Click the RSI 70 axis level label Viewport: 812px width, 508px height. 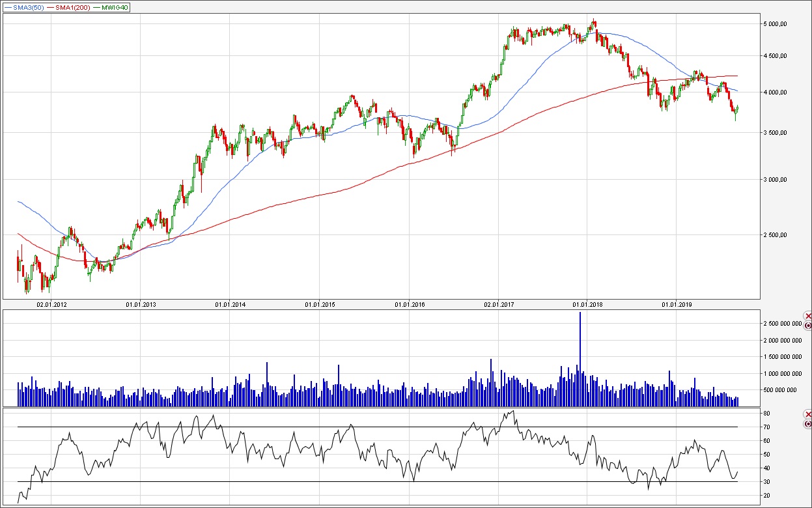coord(765,427)
